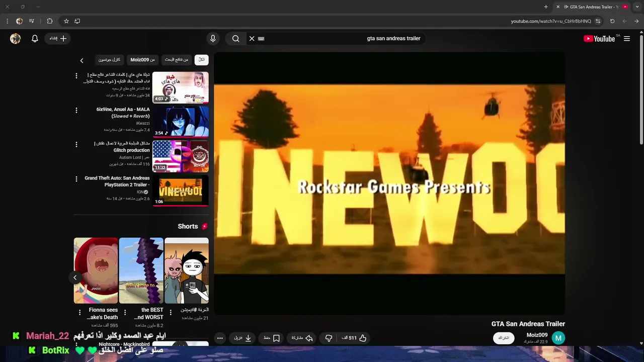This screenshot has height=362, width=644.
Task: Reload the page in browser toolbar
Action: point(612,21)
